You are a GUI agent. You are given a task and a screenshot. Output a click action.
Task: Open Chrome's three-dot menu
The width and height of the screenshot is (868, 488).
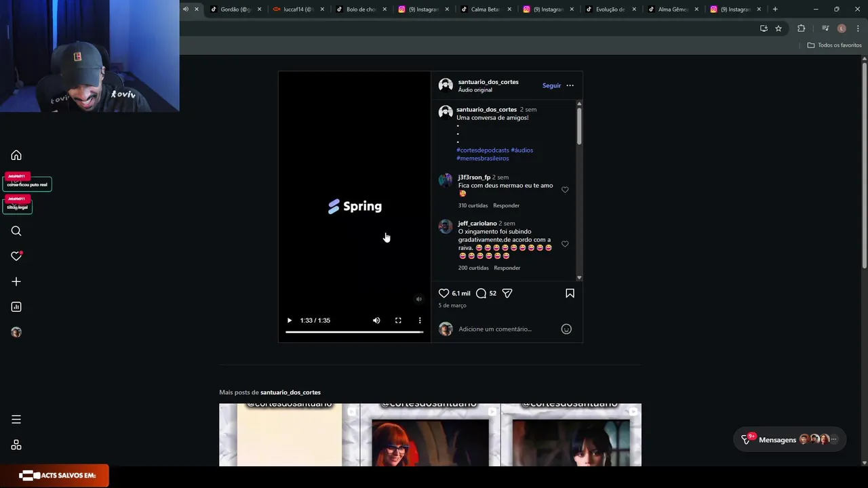(x=858, y=28)
